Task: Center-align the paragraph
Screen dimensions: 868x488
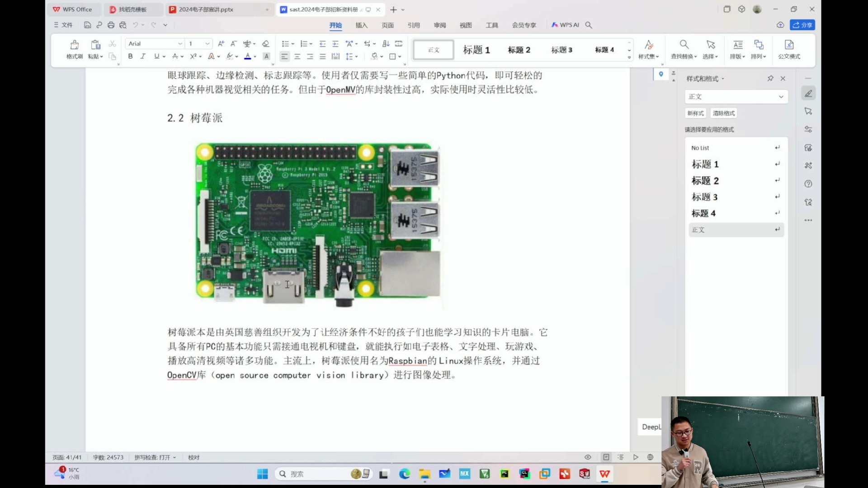Action: click(x=297, y=56)
